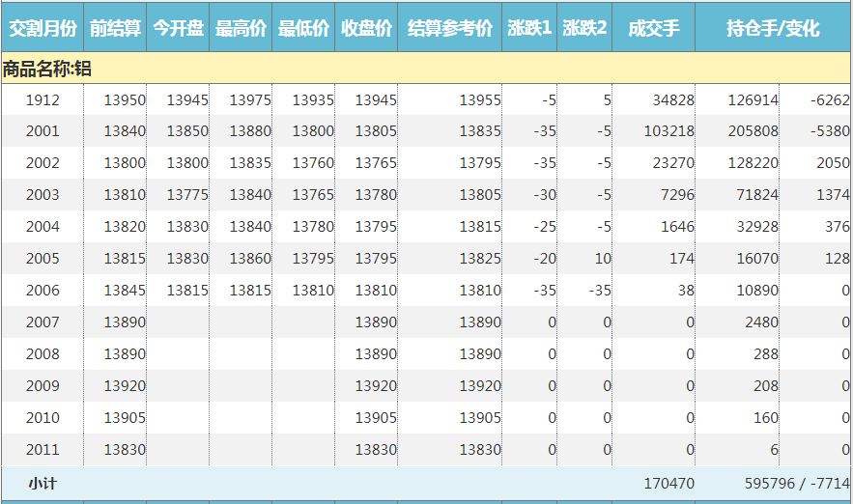Click open interest 128220 in row 2002
This screenshot has width=853, height=504.
754,163
